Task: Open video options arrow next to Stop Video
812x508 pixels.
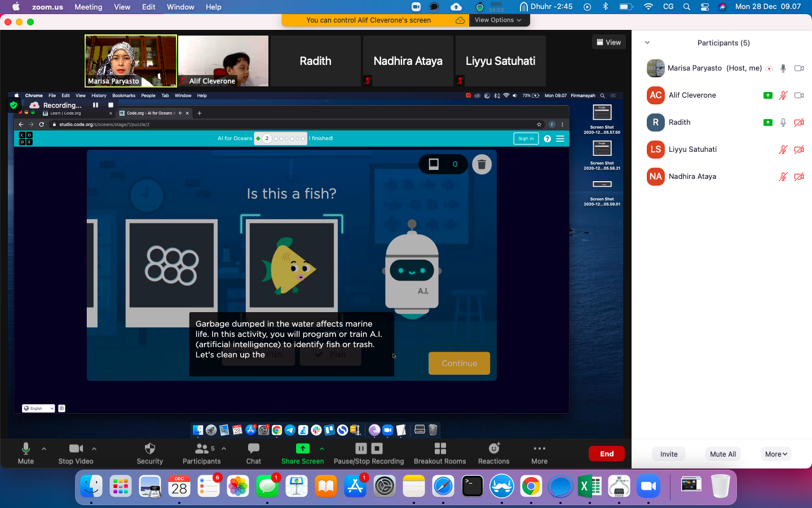Action: point(94,449)
